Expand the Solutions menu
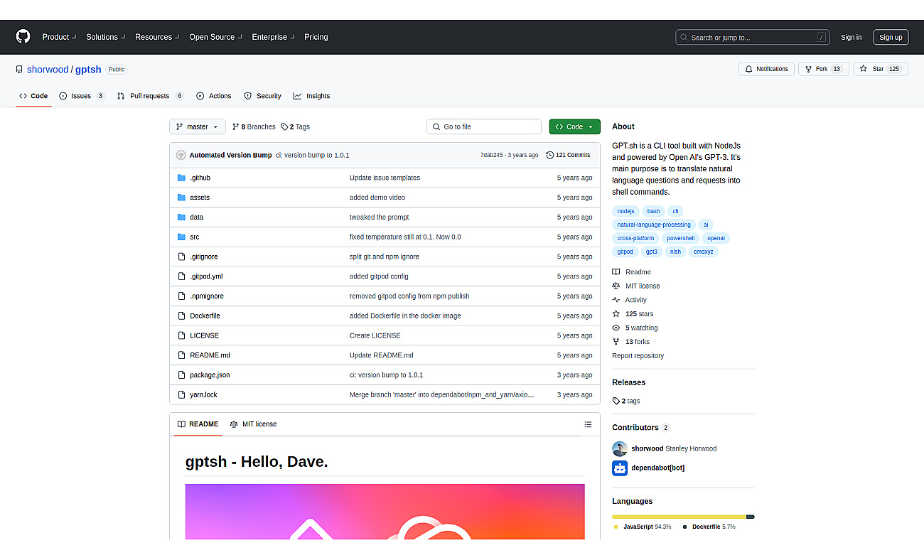The height and width of the screenshot is (560, 924). pyautogui.click(x=106, y=37)
